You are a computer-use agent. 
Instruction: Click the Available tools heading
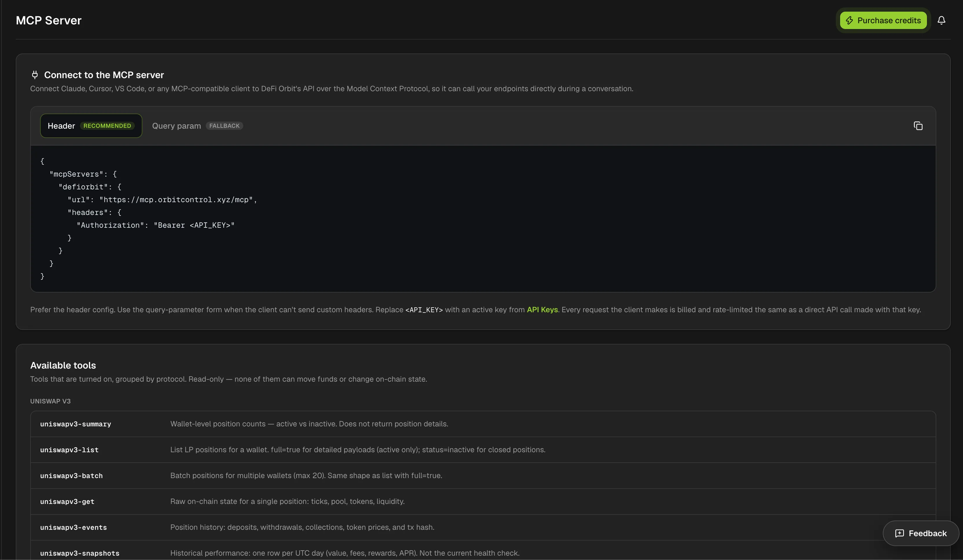pyautogui.click(x=63, y=366)
